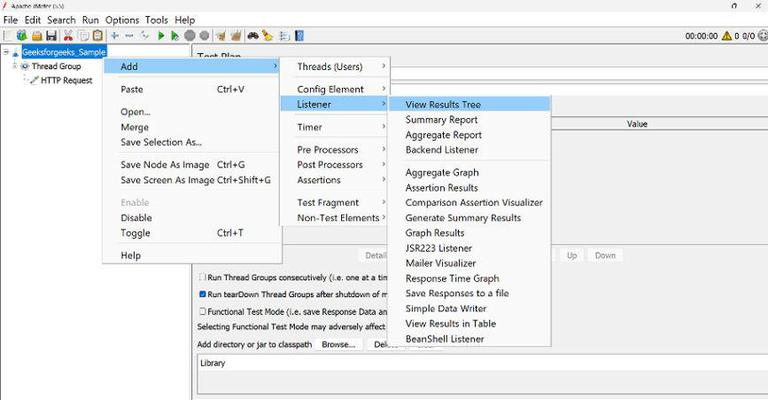Click the Reset Search broom icon
This screenshot has height=400, width=768.
pos(267,35)
